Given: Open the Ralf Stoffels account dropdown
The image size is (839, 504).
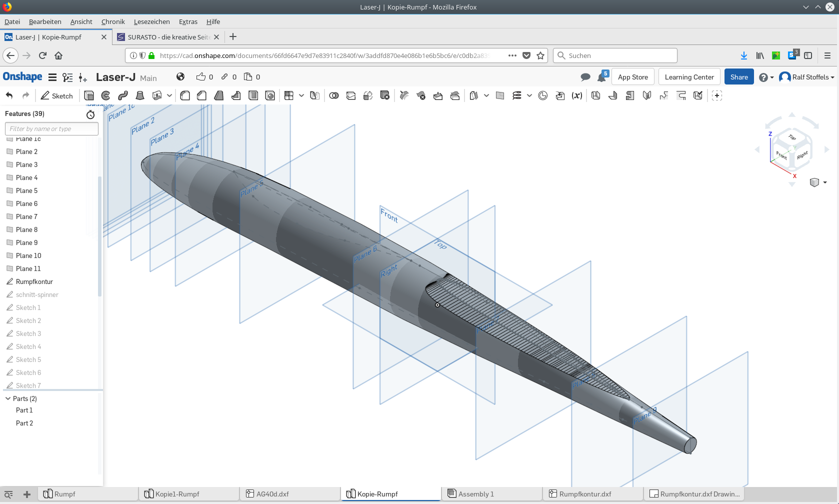Looking at the screenshot, I should coord(807,77).
